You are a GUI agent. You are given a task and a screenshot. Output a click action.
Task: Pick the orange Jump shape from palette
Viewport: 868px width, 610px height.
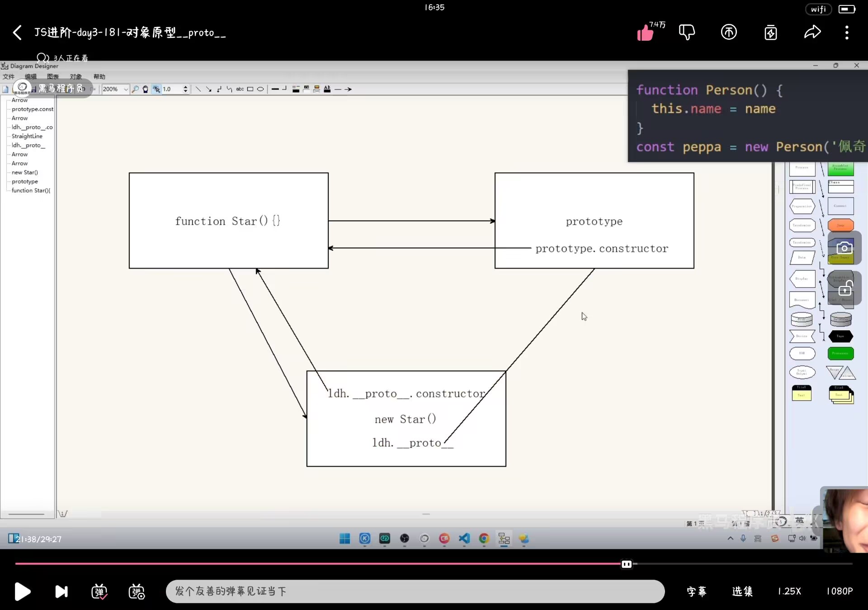point(841,225)
